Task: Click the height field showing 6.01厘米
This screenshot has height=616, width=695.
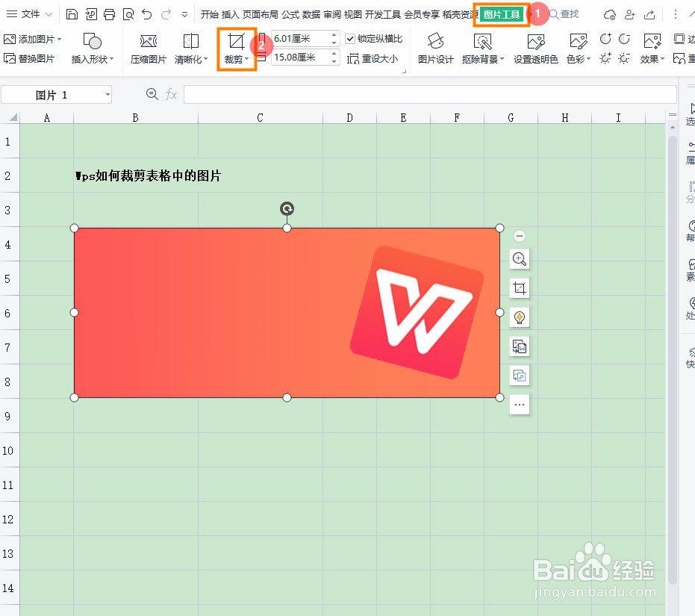Action: [301, 39]
